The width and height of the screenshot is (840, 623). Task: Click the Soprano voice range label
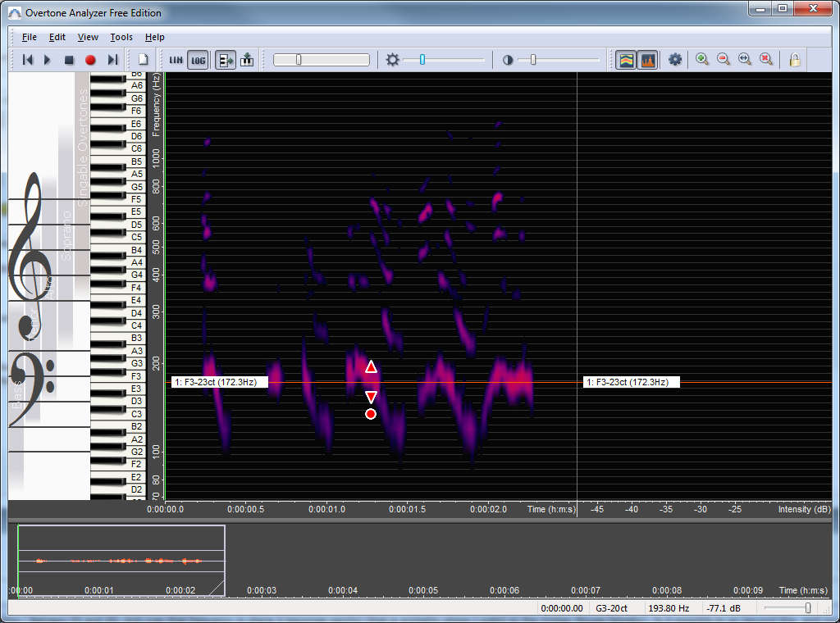[x=66, y=236]
